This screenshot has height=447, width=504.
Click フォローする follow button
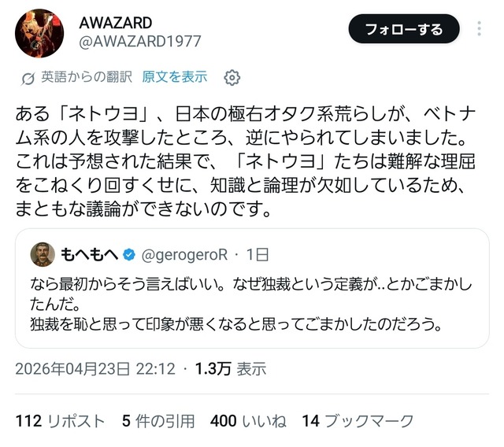point(404,29)
